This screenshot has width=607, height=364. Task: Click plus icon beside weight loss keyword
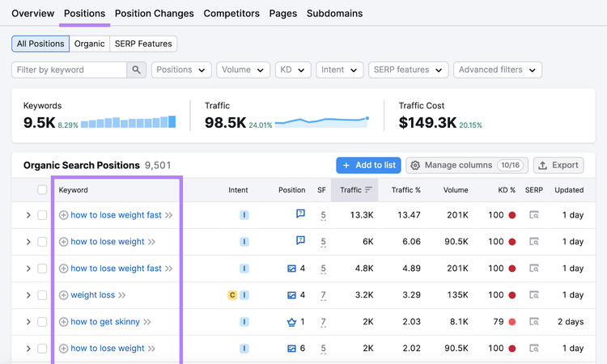click(x=63, y=295)
